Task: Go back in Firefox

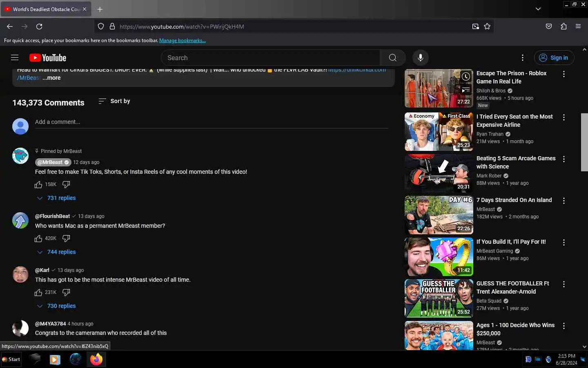Action: (10, 27)
